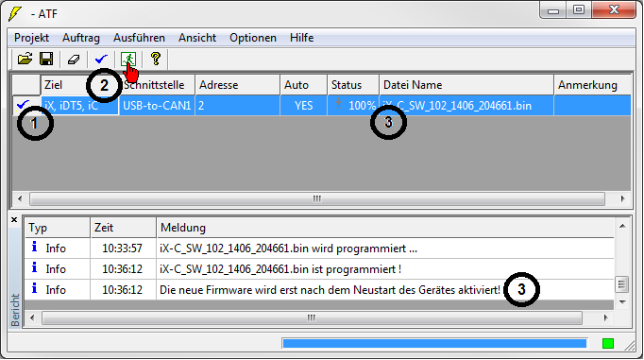
Task: Open the Projekt menu
Action: (x=31, y=38)
